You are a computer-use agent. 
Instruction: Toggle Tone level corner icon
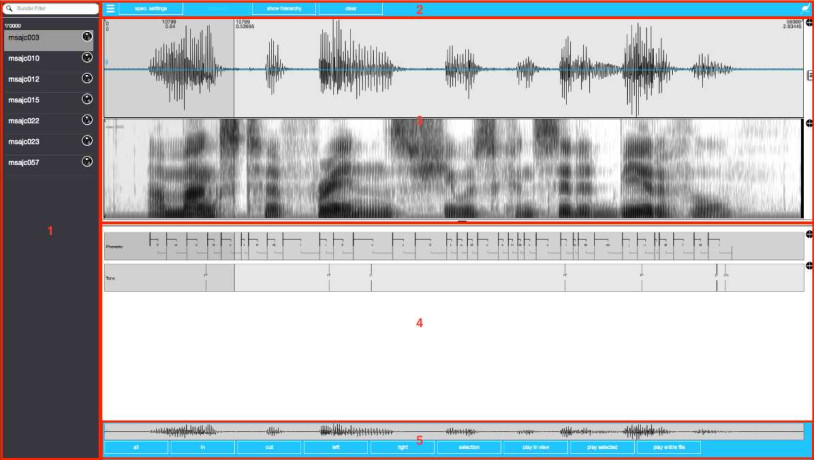click(x=808, y=267)
